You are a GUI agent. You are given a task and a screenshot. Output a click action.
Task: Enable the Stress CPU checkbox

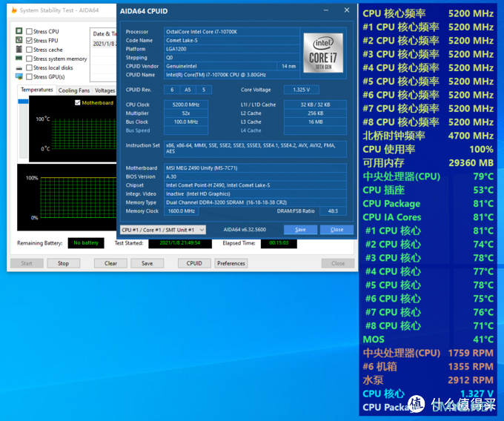(x=29, y=31)
